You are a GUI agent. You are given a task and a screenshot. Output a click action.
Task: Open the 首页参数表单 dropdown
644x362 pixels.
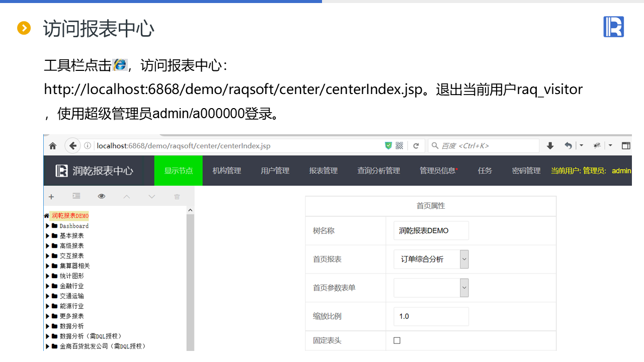431,288
